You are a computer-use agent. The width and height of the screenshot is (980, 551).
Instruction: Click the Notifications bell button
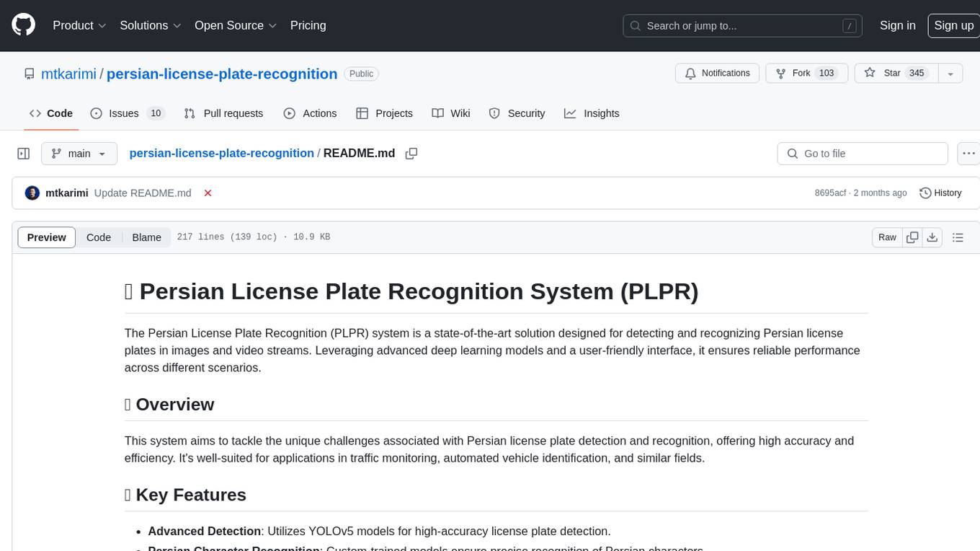[x=717, y=74]
